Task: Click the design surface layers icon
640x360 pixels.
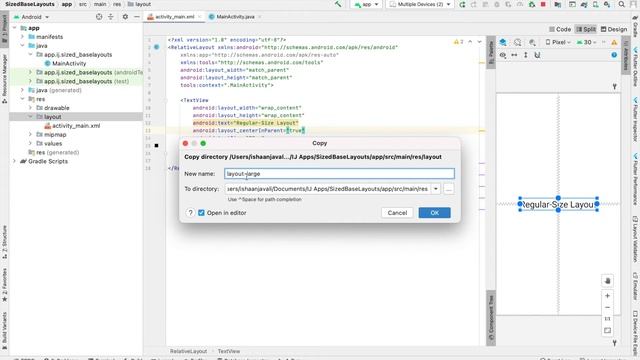Action: [503, 42]
